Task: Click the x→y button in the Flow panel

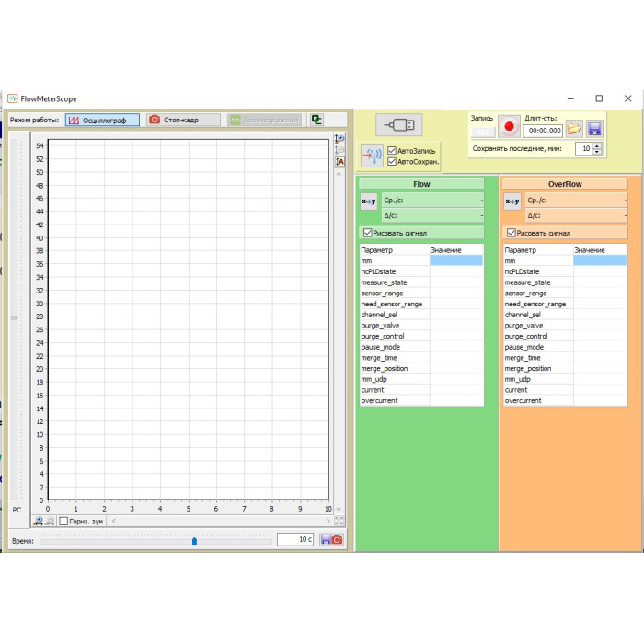Action: pyautogui.click(x=369, y=201)
